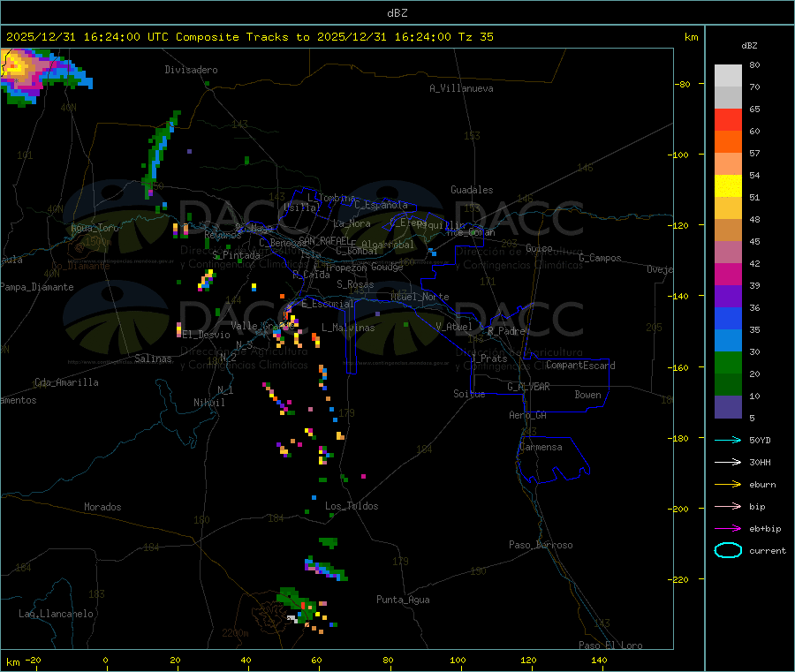This screenshot has width=795, height=672.
Task: Click the 'El_Desvio' map label
Action: [x=207, y=335]
